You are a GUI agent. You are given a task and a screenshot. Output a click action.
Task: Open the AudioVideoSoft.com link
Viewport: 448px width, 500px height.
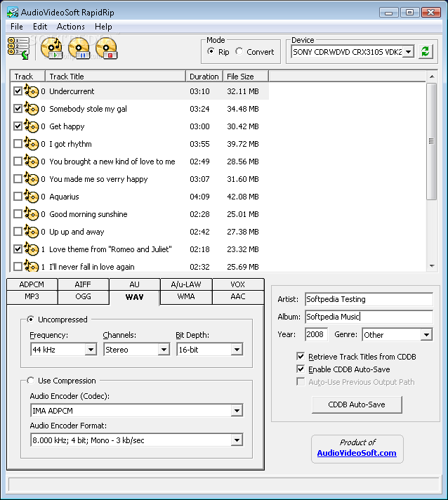(357, 453)
